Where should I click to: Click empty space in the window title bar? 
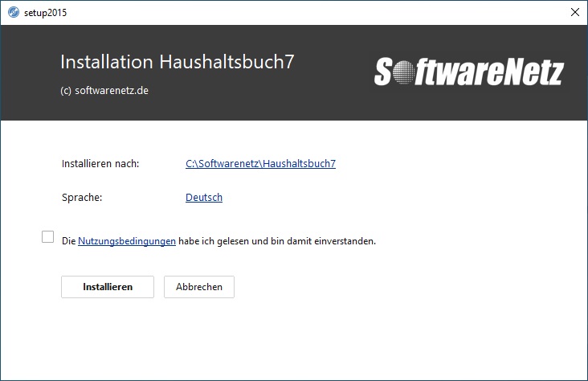(x=321, y=12)
